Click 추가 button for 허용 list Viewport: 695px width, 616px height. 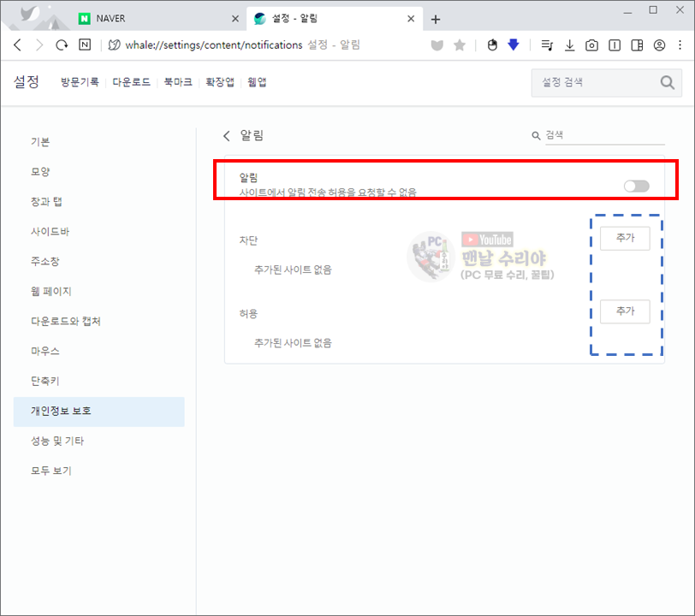coord(625,311)
